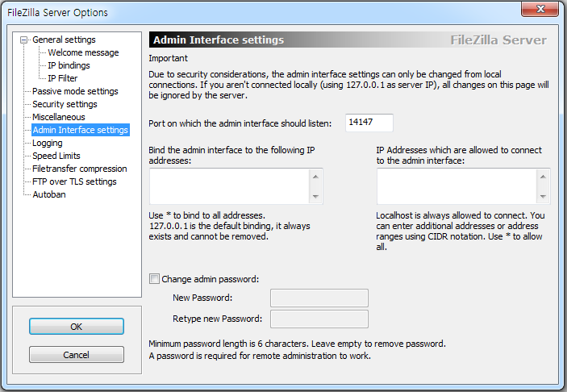This screenshot has height=392, width=567.
Task: Click down arrow of bind addresses scrollbar
Action: pos(315,196)
